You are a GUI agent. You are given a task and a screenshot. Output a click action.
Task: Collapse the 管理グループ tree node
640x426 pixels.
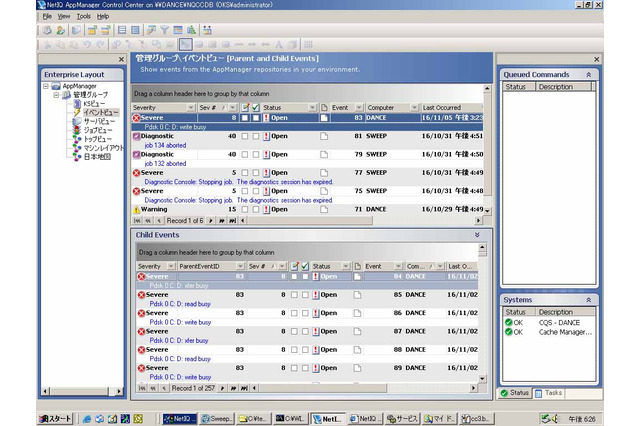click(x=57, y=95)
